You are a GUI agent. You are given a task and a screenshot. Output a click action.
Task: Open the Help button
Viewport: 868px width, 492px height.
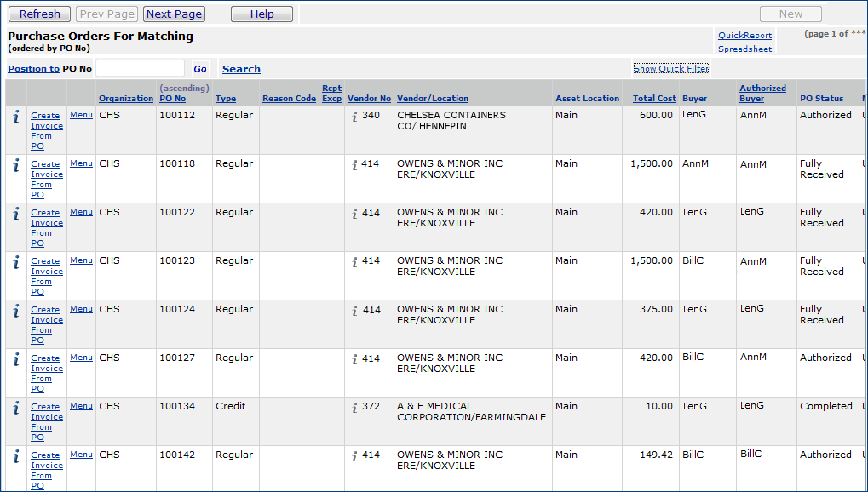click(x=262, y=14)
